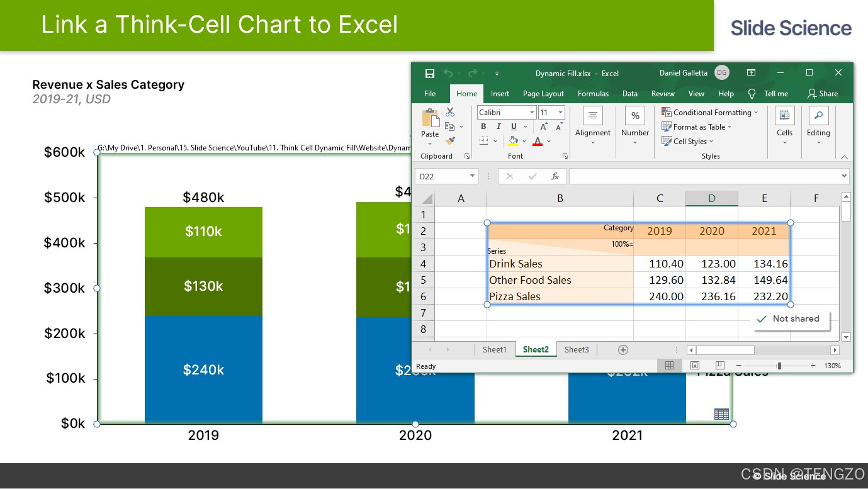Viewport: 868px width, 489px height.
Task: Save the workbook with the floppy icon
Action: [x=430, y=74]
